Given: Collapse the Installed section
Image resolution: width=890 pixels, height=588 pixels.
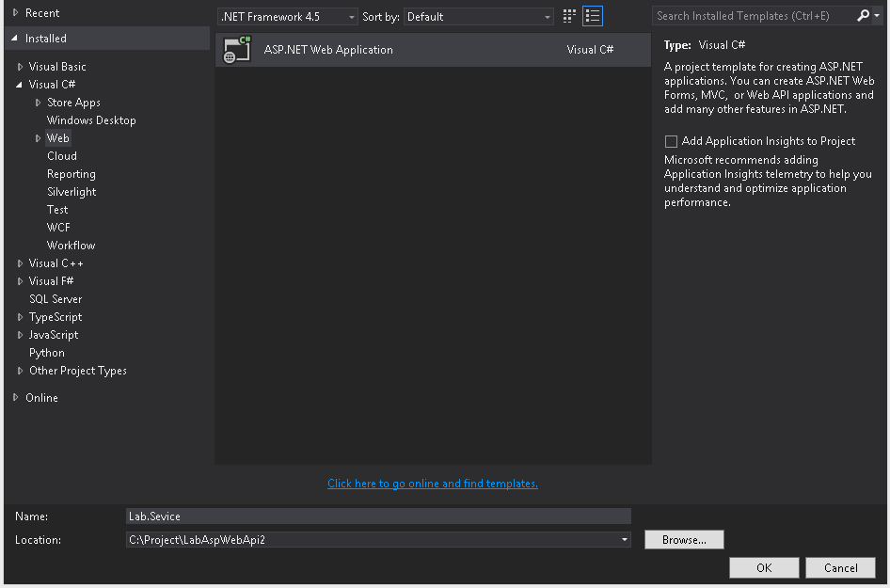Looking at the screenshot, I should click(15, 38).
